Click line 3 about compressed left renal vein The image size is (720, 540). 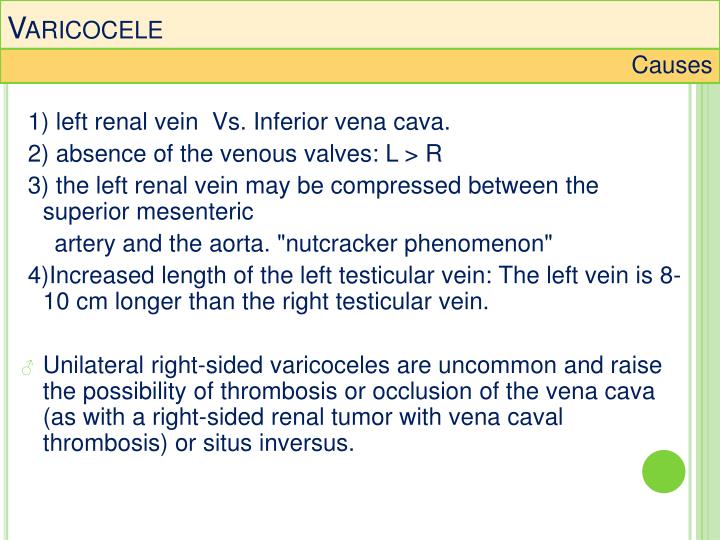(313, 186)
